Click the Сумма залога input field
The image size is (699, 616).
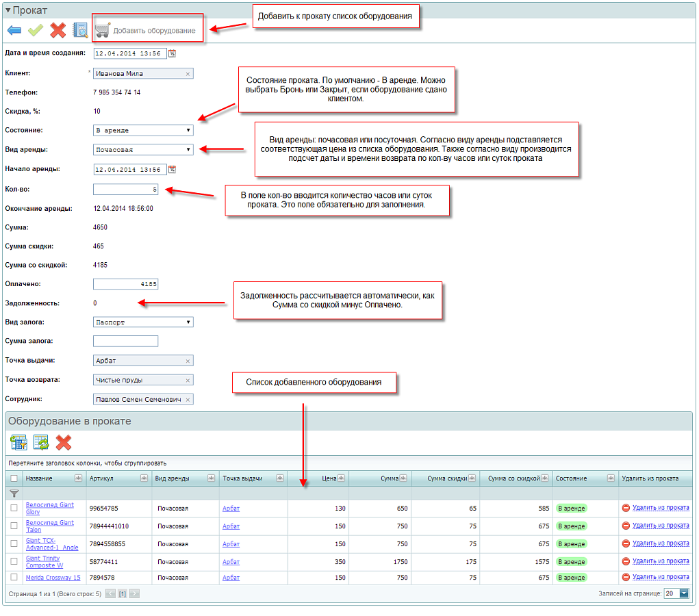(x=125, y=341)
